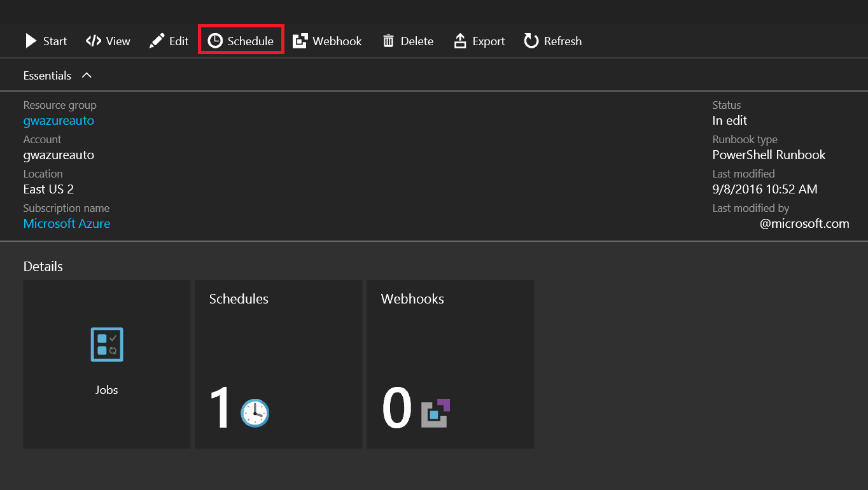Click the Start play icon
This screenshot has height=490, width=868.
tap(31, 41)
